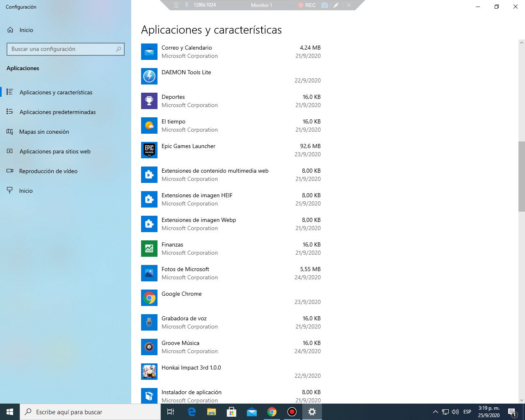Click the recorder pencil annotation icon
525x420 pixels.
336,5
